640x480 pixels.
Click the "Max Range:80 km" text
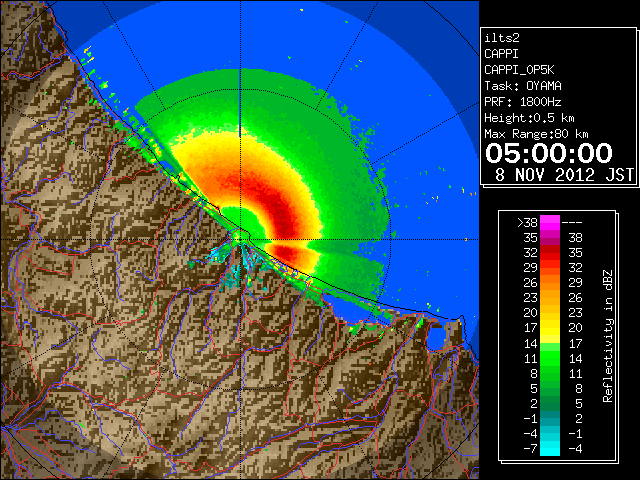[536, 134]
